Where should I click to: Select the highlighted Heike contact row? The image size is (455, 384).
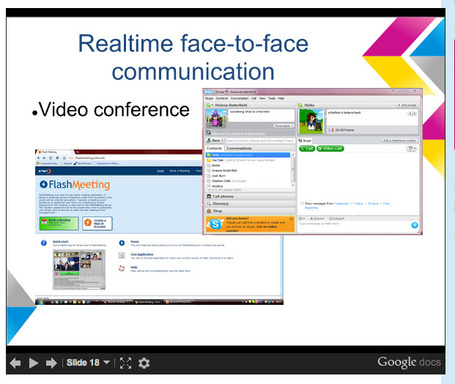248,155
